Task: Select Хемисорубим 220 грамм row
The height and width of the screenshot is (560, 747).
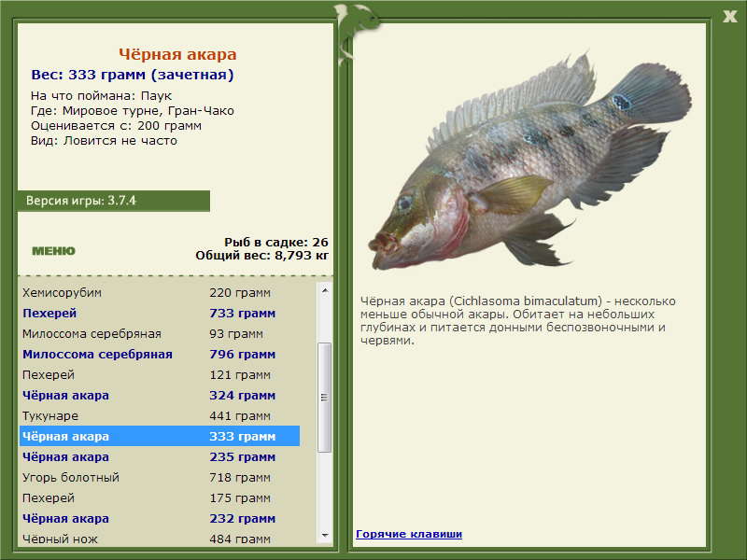Action: point(160,293)
